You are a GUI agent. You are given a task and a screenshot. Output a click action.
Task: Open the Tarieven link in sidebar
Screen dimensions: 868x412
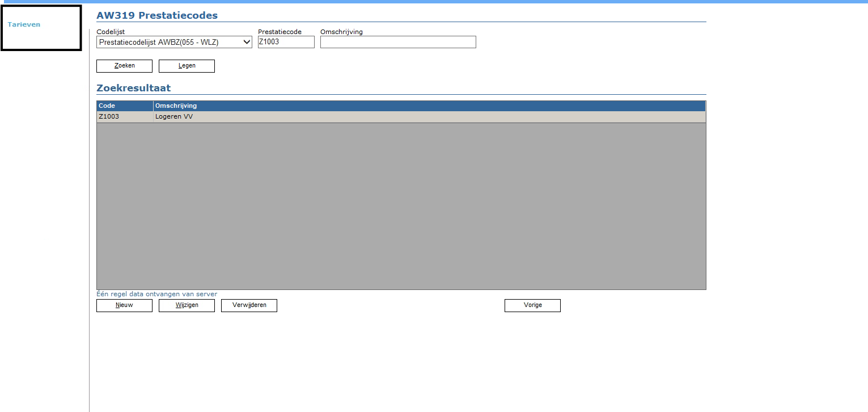coord(24,24)
